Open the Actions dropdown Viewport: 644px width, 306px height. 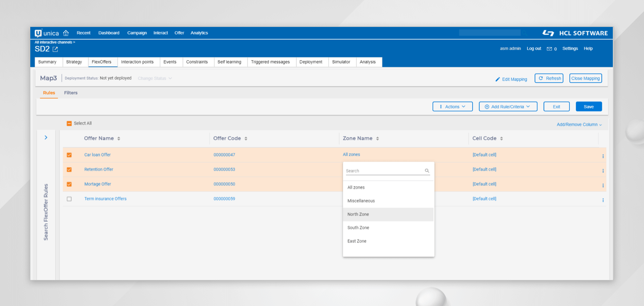pyautogui.click(x=452, y=107)
